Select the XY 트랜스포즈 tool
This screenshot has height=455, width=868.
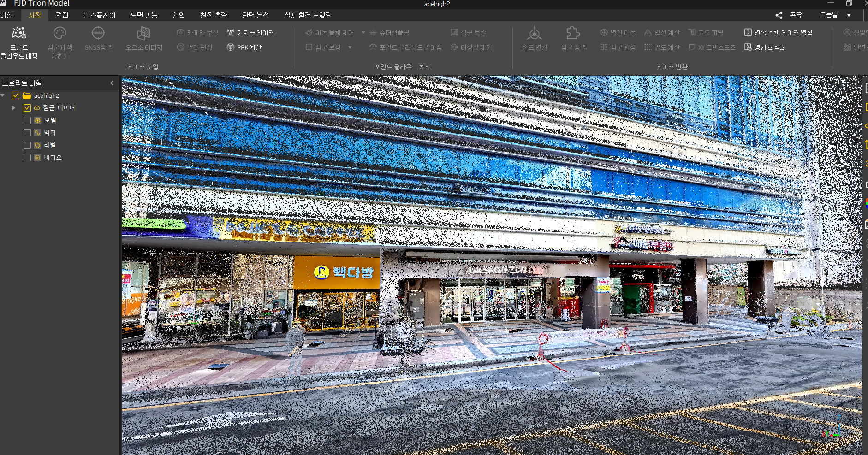[x=712, y=47]
